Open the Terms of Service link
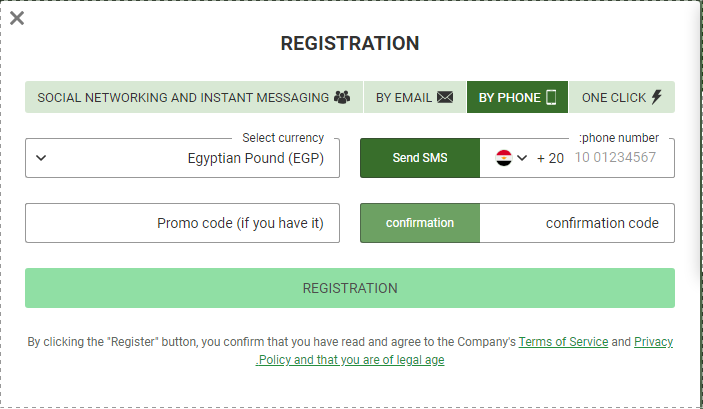Image resolution: width=703 pixels, height=409 pixels. point(563,342)
